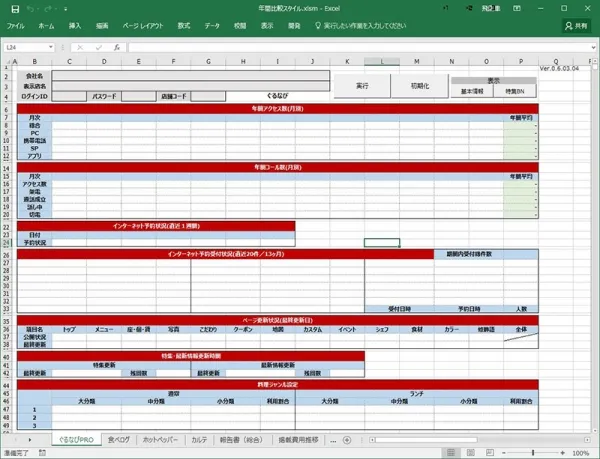Viewport: 600px width, 459px height.
Task: Click the formula bar input area
Action: coord(360,47)
